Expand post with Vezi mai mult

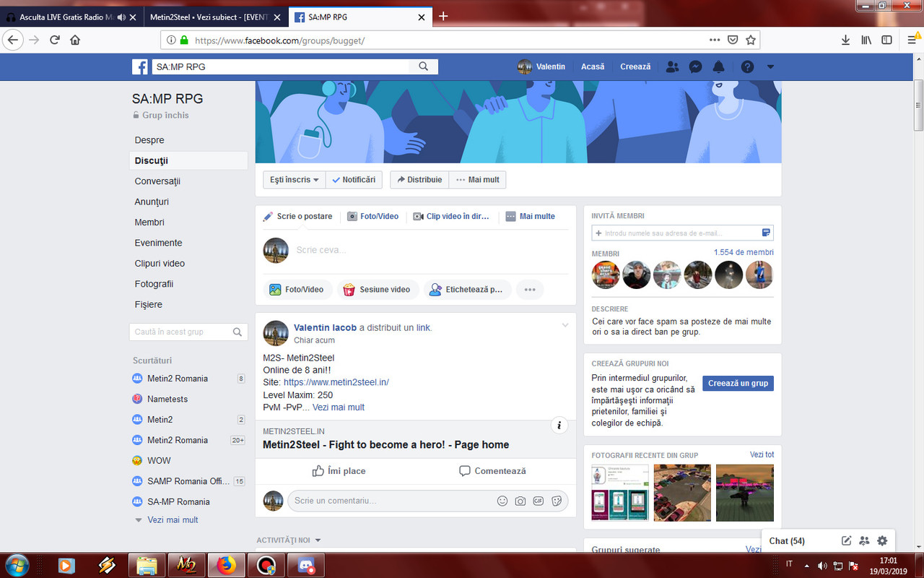(339, 407)
